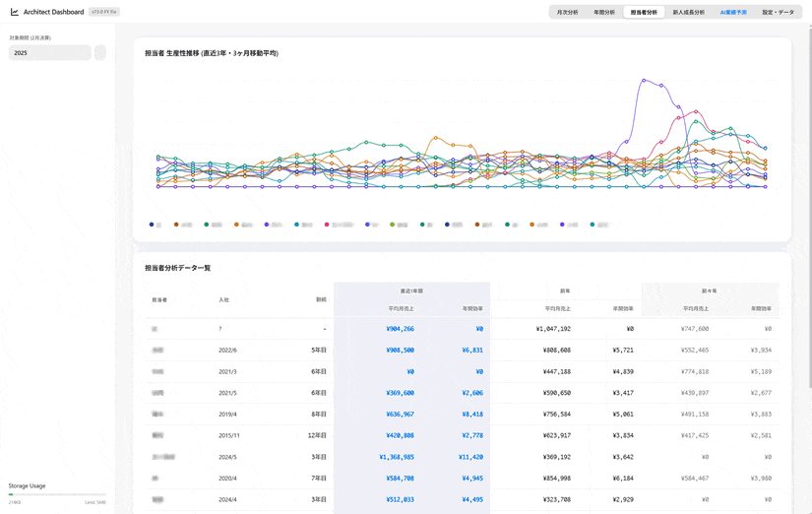Select the row with join date 2020/4
Image resolution: width=812 pixels, height=514 pixels.
(463, 479)
